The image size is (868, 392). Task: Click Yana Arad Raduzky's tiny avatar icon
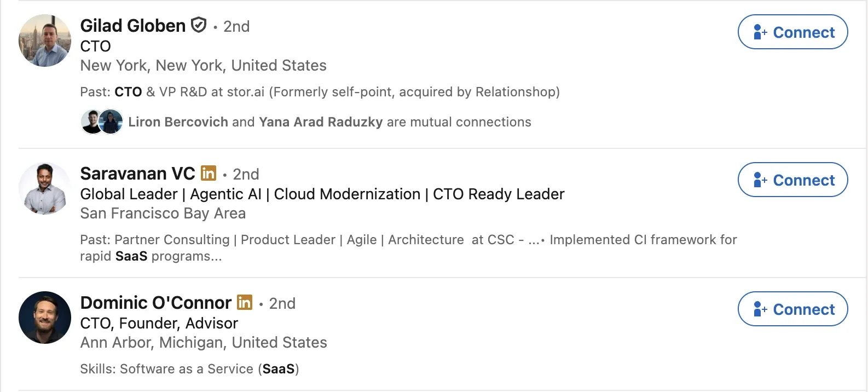pos(112,122)
